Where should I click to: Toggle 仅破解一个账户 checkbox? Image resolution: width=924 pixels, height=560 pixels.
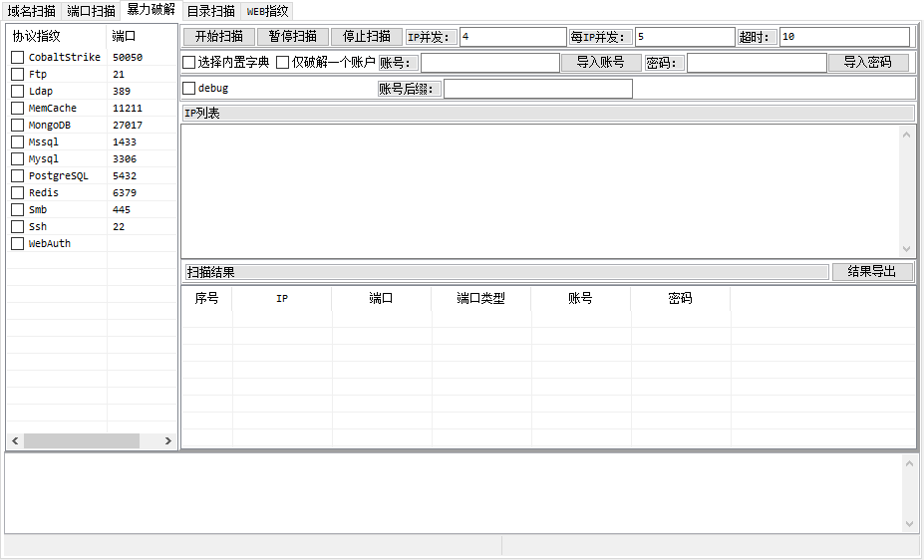[x=283, y=63]
